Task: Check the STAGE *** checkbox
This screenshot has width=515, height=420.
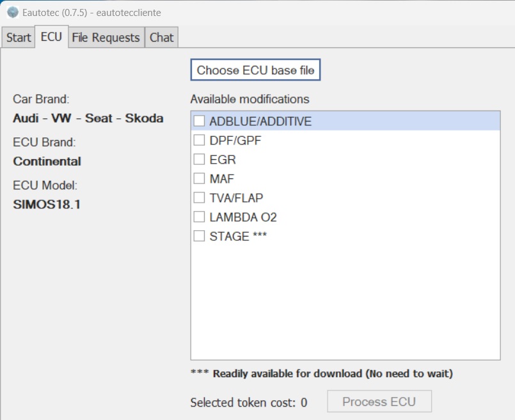Action: (200, 236)
